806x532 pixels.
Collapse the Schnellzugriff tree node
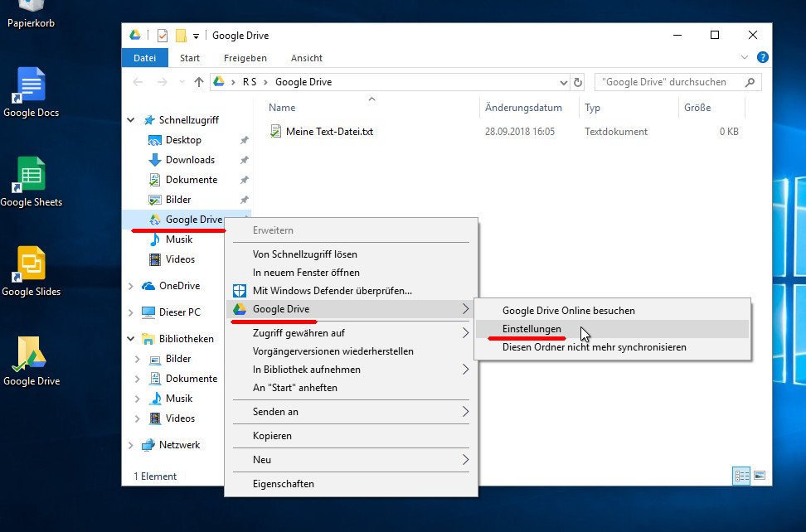(130, 119)
